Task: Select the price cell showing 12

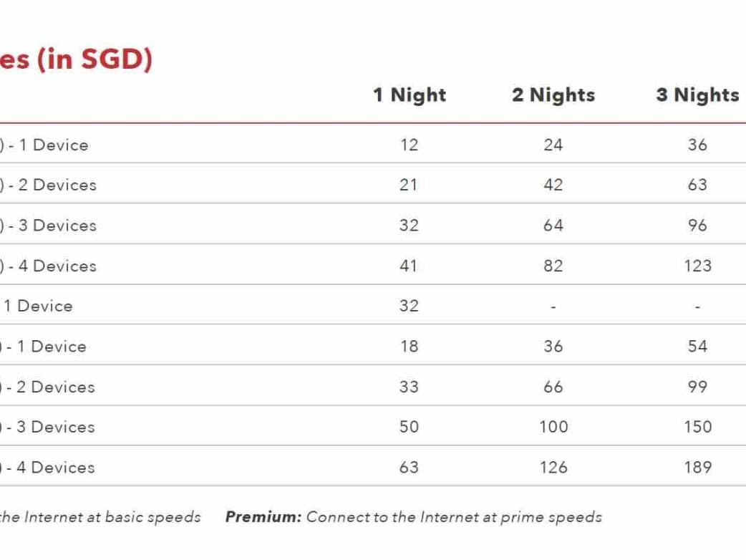Action: (410, 145)
